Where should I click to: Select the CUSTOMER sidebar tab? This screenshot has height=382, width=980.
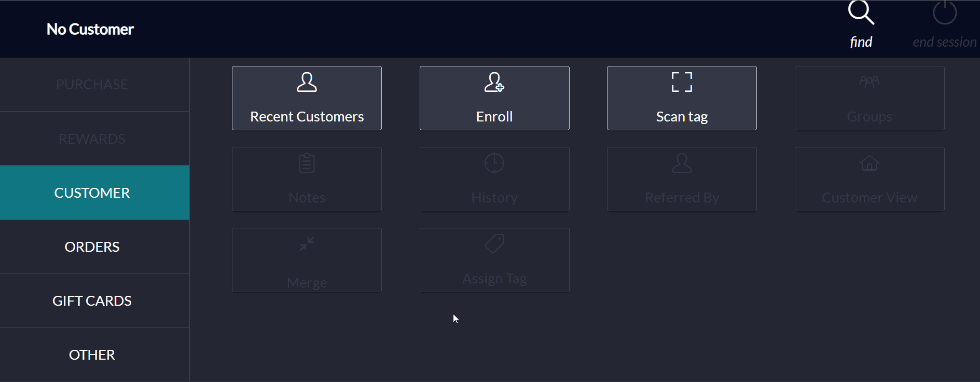tap(94, 193)
